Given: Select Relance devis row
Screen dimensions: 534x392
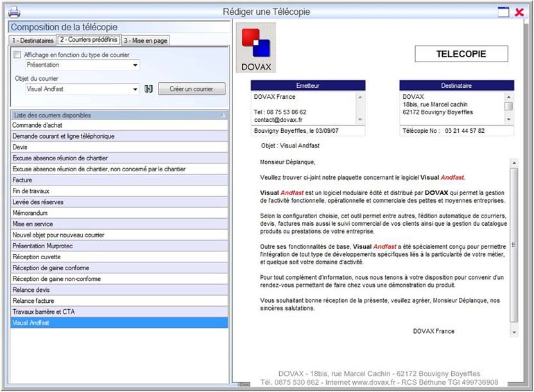Looking at the screenshot, I should [x=119, y=290].
